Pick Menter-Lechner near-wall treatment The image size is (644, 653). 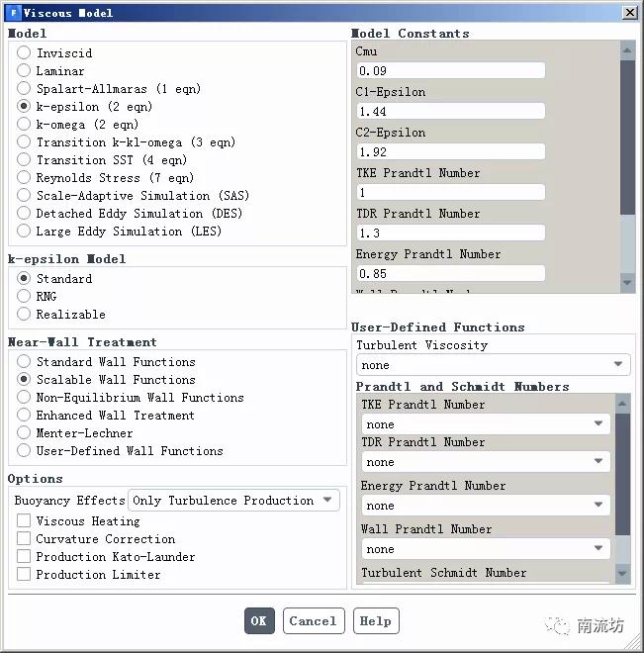point(24,433)
